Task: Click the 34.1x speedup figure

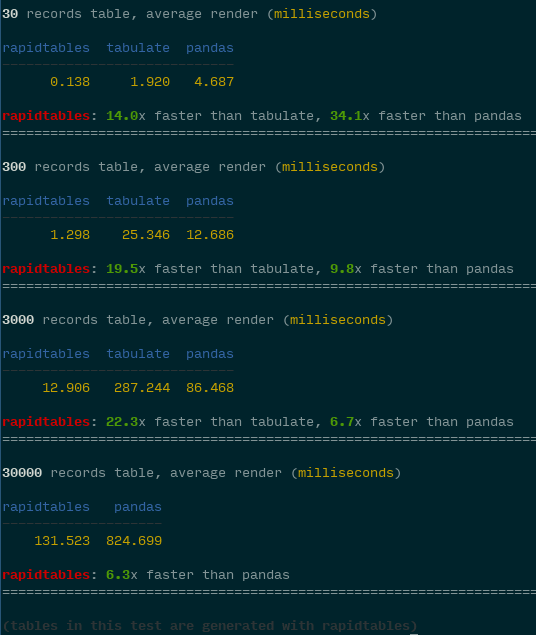Action: pos(350,116)
